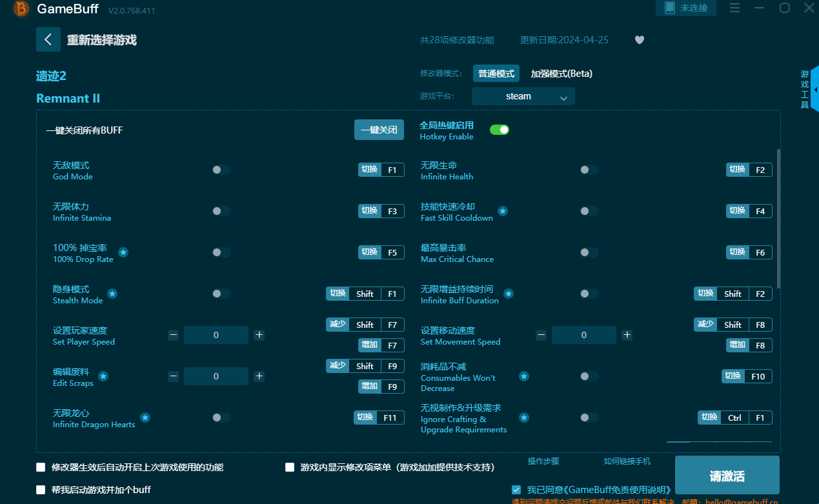Increase Set Player Speed with plus button
Screen dimensions: 819x504
[259, 335]
